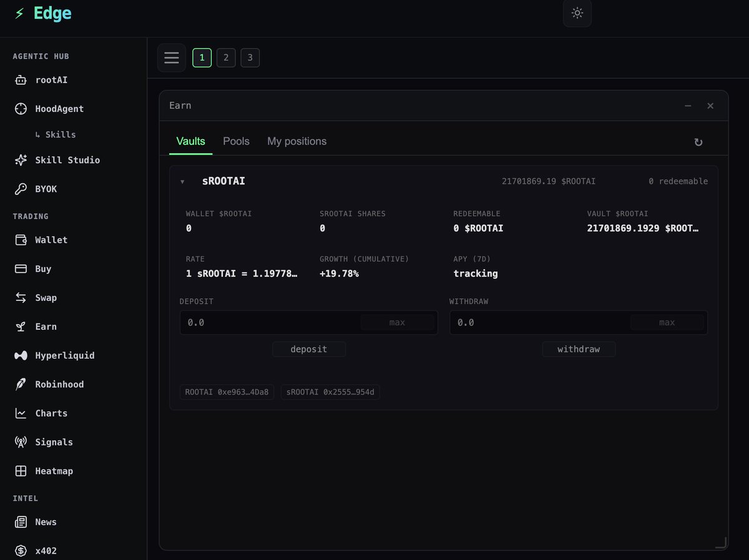Click '0 $ROOTAI' under REDEEMABLE

point(478,228)
